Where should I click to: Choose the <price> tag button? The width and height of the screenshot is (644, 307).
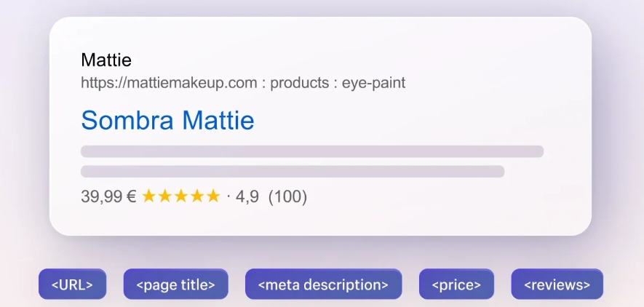point(456,284)
